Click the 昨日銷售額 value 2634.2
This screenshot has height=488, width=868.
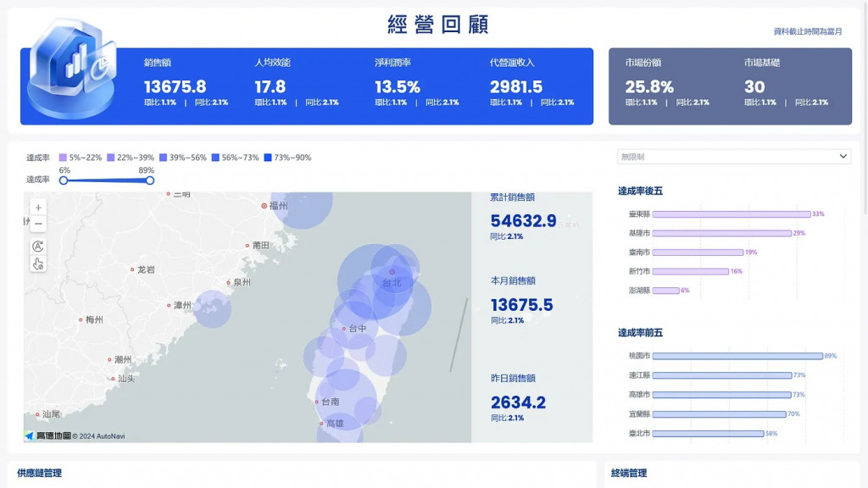[518, 402]
